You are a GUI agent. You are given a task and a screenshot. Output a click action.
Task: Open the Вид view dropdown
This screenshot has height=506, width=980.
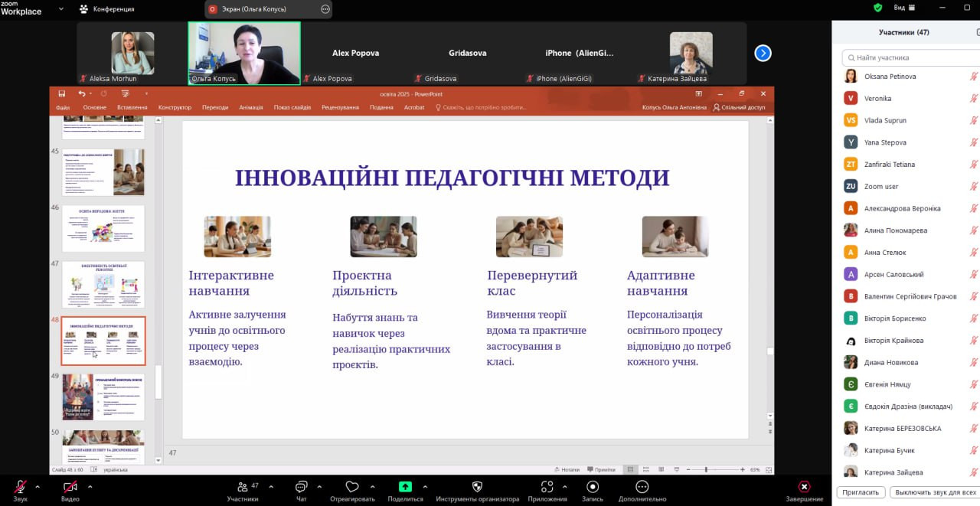click(903, 8)
